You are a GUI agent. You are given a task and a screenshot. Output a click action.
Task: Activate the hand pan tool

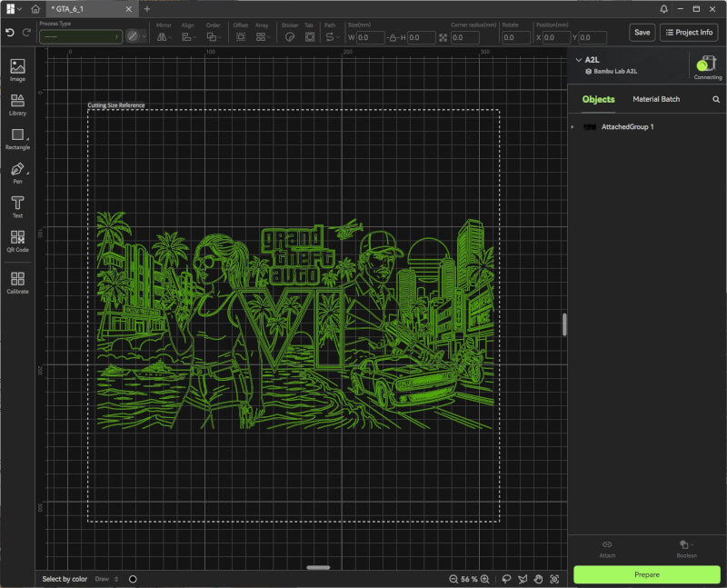538,579
